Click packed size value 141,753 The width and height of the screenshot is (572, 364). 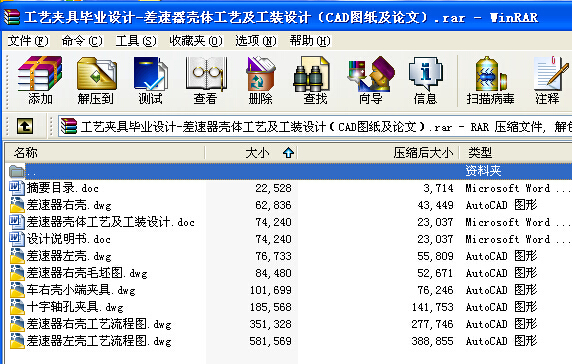pyautogui.click(x=433, y=307)
